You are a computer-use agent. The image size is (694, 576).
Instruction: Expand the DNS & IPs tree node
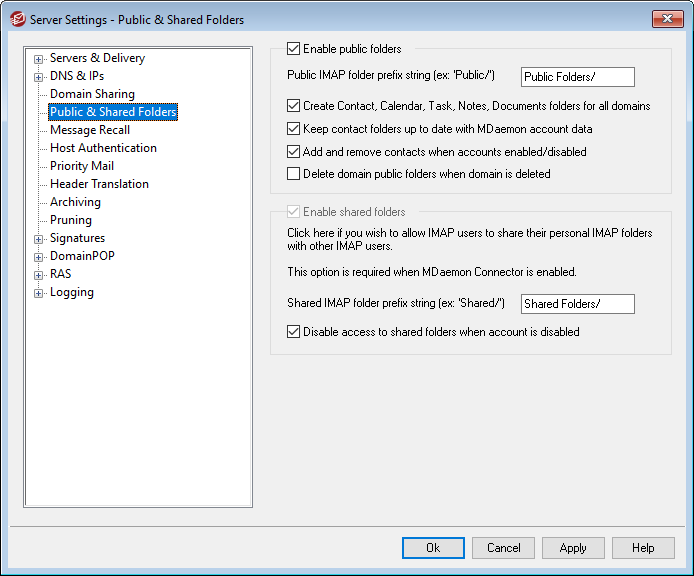pos(38,77)
